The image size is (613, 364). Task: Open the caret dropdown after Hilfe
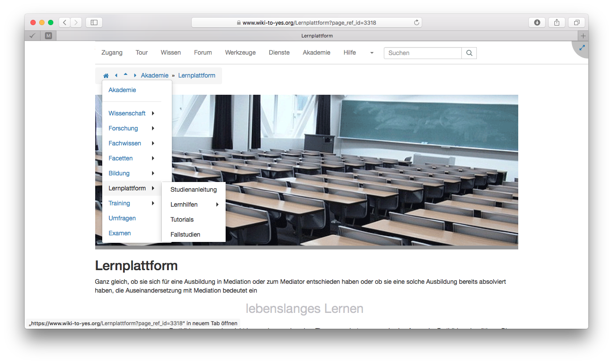[x=372, y=53]
